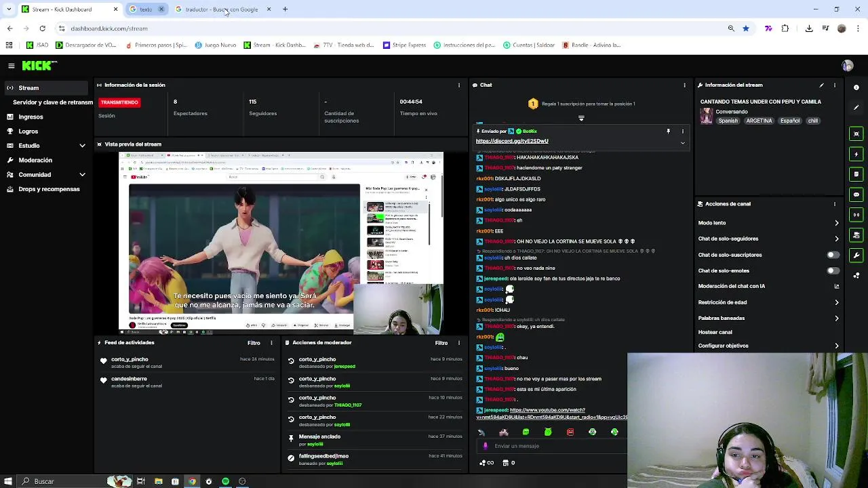
Task: Open Acciones de canal options menu
Action: click(835, 204)
